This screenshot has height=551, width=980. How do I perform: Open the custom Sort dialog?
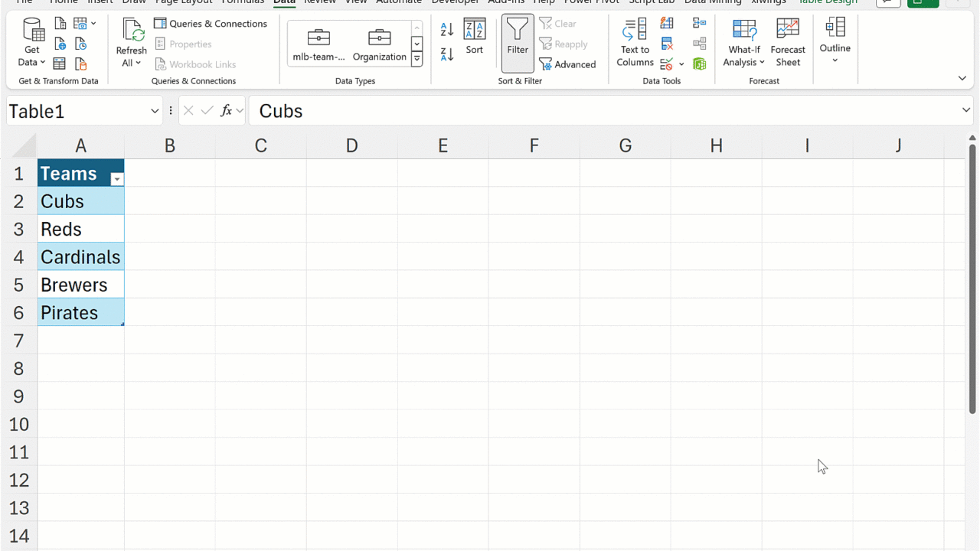click(475, 37)
